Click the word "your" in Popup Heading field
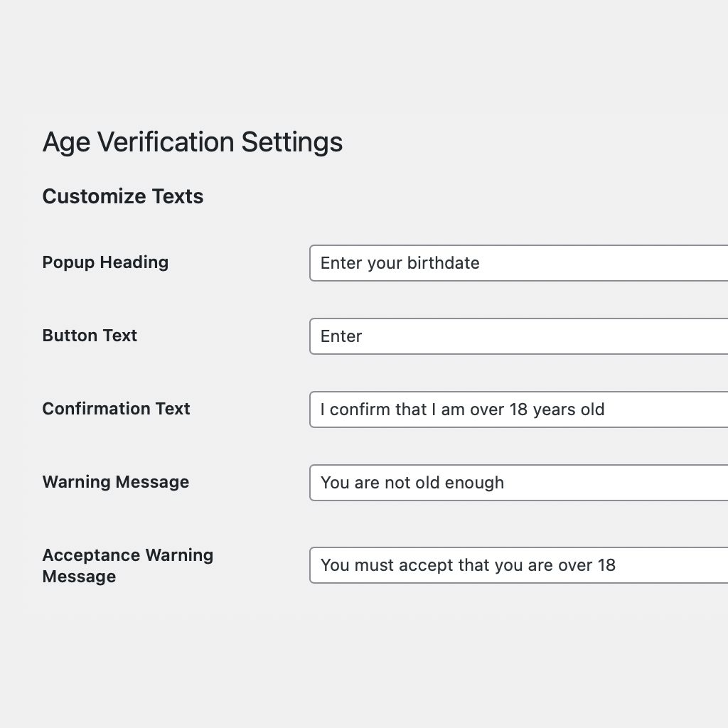The image size is (728, 728). (385, 264)
